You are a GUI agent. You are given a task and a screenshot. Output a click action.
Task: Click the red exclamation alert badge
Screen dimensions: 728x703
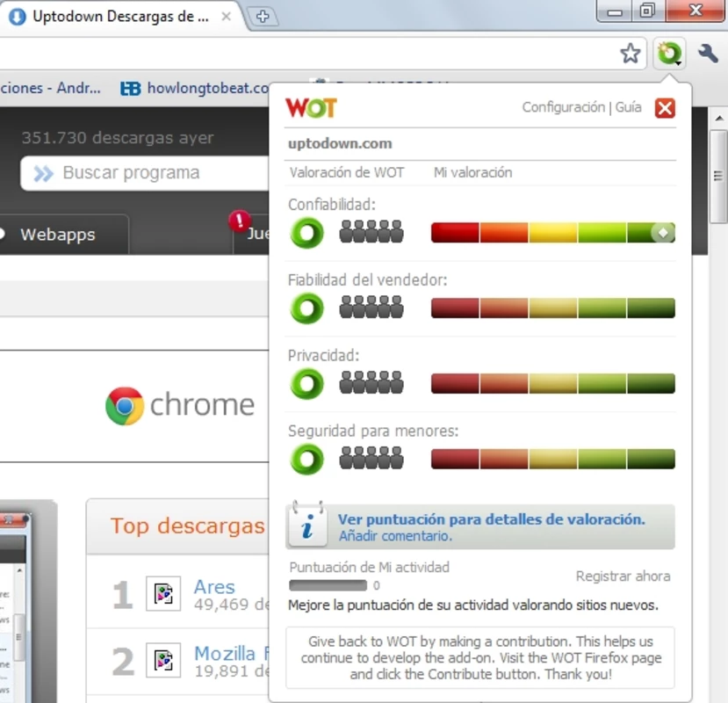click(239, 221)
